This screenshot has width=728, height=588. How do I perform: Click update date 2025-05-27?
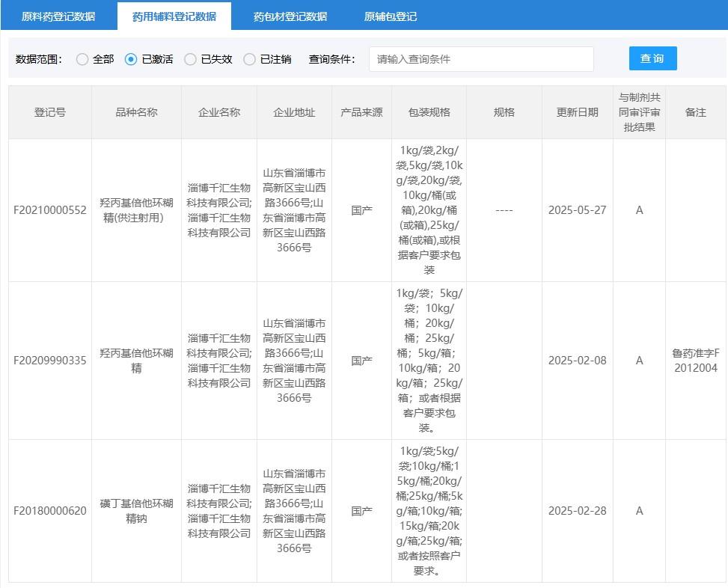[578, 210]
